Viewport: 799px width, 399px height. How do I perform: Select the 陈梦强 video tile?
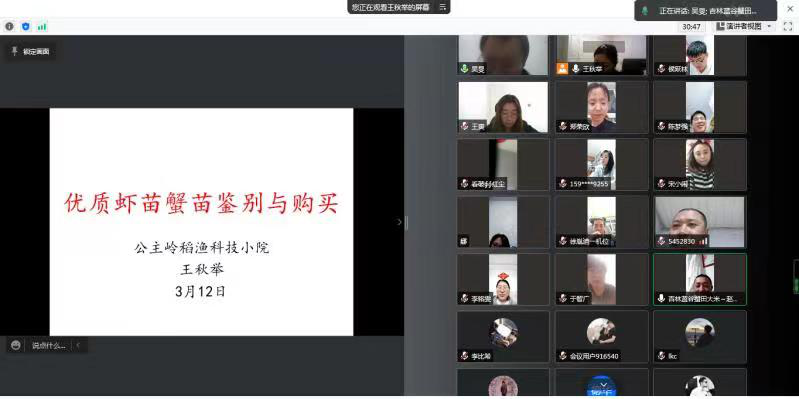point(700,107)
